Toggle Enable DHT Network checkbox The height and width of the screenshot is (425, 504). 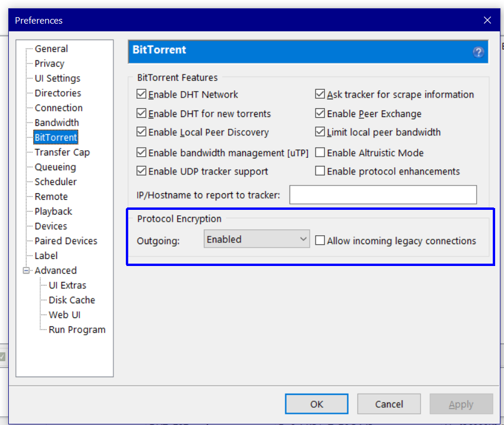[x=141, y=95]
